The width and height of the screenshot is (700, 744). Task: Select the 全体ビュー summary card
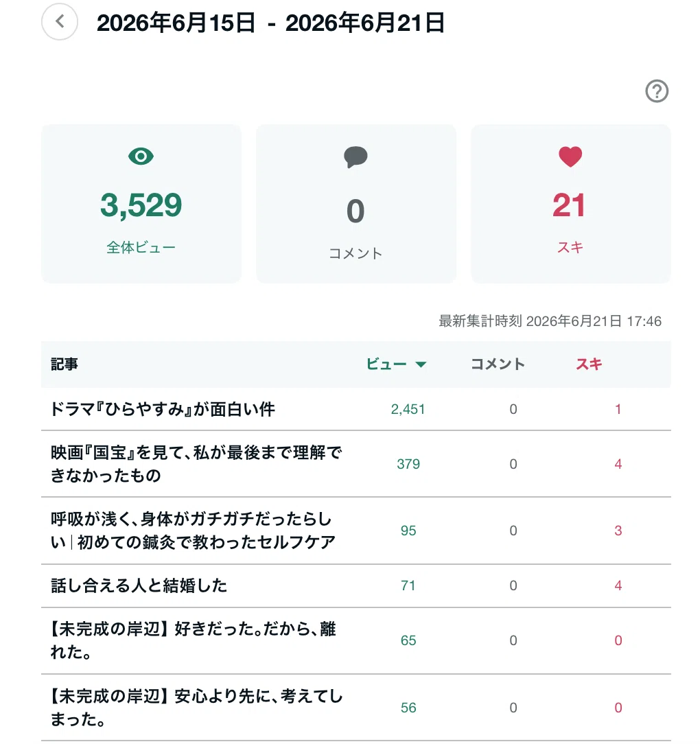coord(141,204)
